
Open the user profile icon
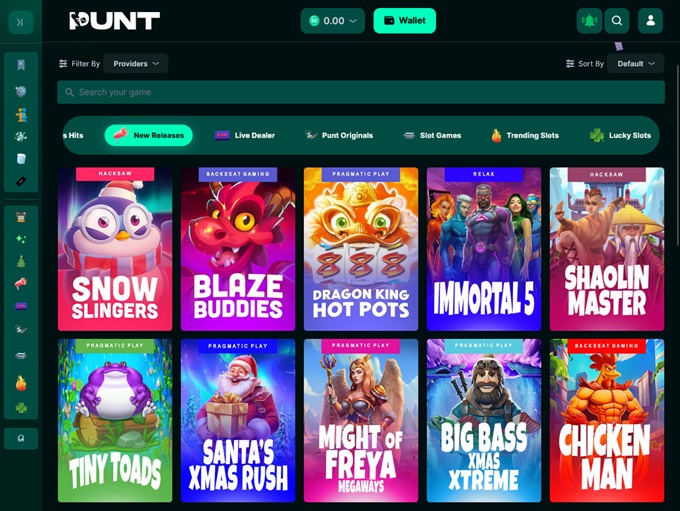tap(650, 20)
